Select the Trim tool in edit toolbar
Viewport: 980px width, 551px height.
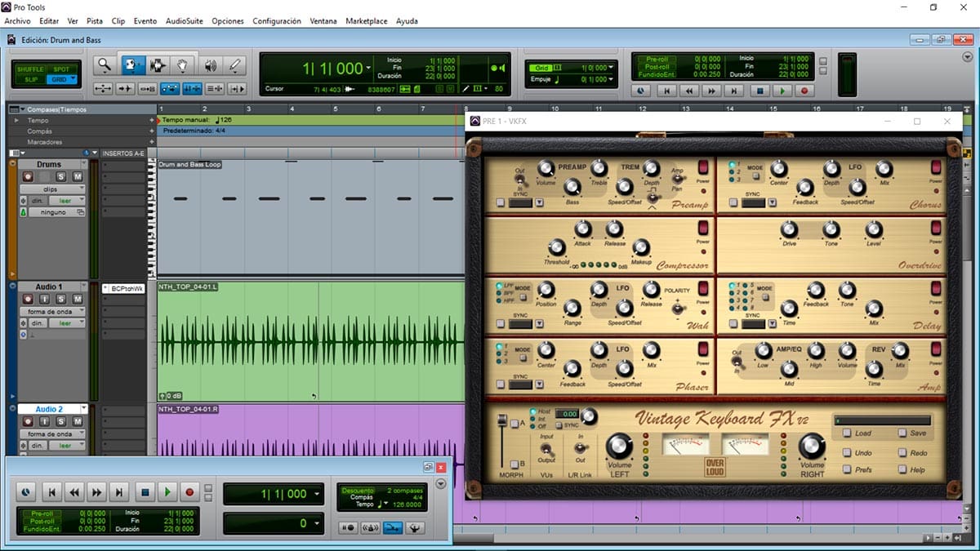click(131, 65)
